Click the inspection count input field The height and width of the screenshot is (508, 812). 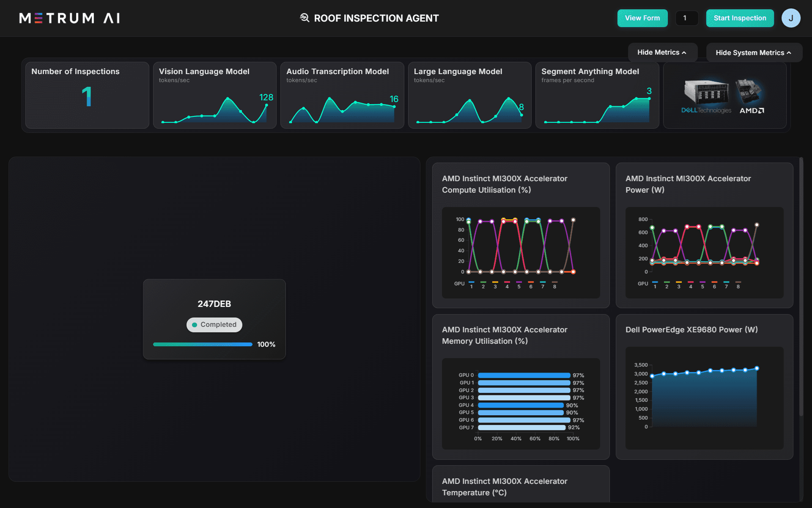pos(686,18)
